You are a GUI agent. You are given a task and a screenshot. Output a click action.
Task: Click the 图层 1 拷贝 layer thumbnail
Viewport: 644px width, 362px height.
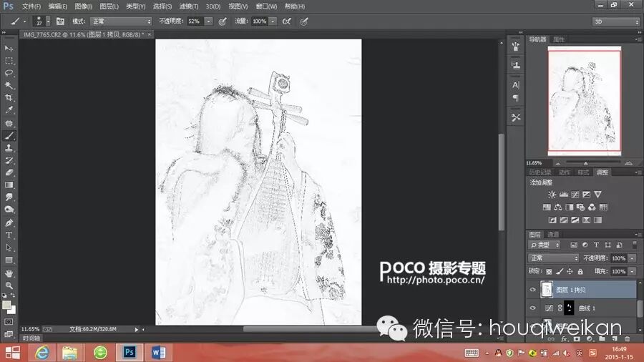click(x=547, y=290)
